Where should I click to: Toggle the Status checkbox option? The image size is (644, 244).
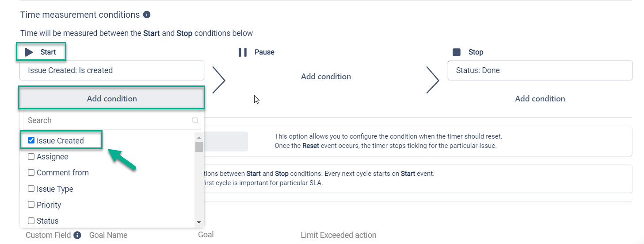point(31,221)
